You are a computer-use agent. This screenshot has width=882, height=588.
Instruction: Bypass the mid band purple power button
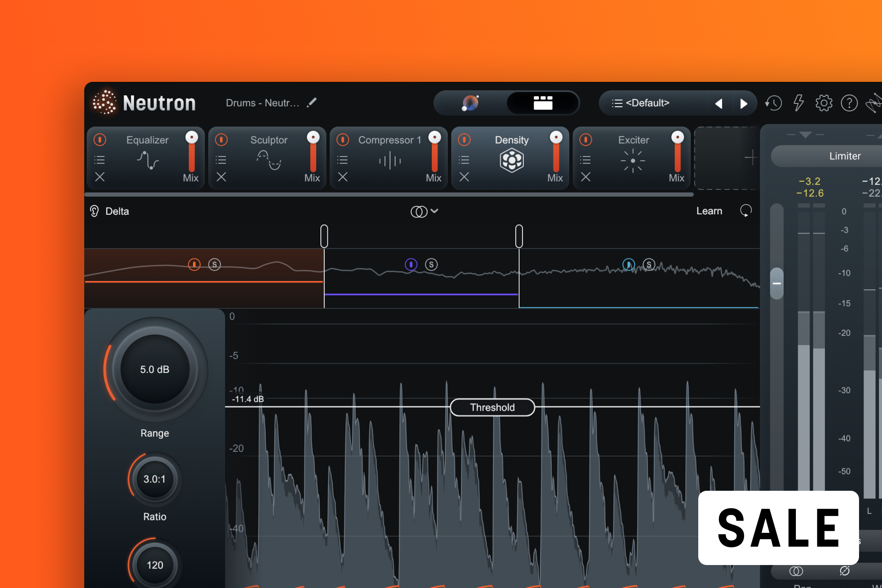tap(411, 264)
